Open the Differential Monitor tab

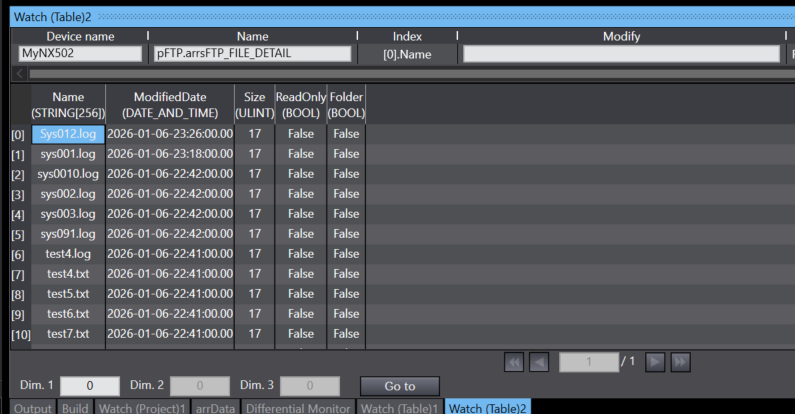298,407
